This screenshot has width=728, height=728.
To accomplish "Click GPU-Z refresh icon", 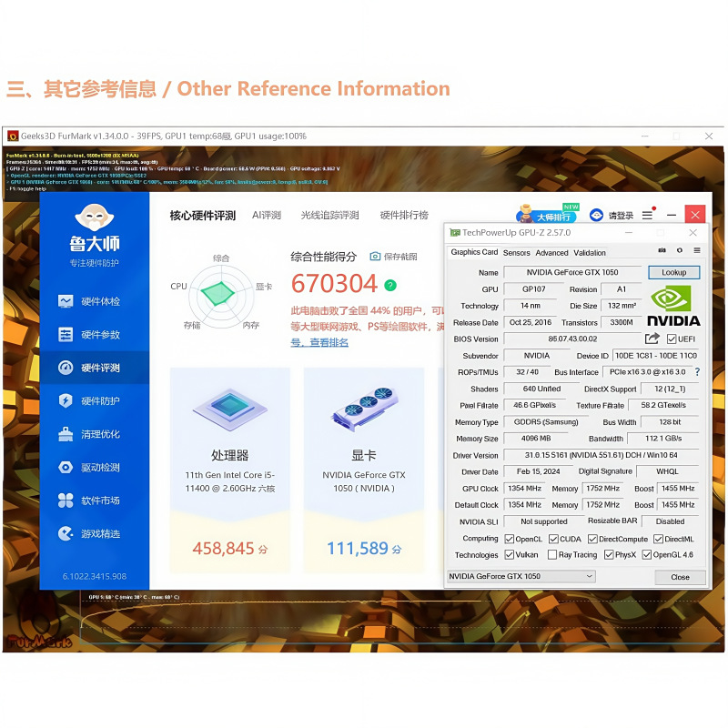I will coord(680,250).
